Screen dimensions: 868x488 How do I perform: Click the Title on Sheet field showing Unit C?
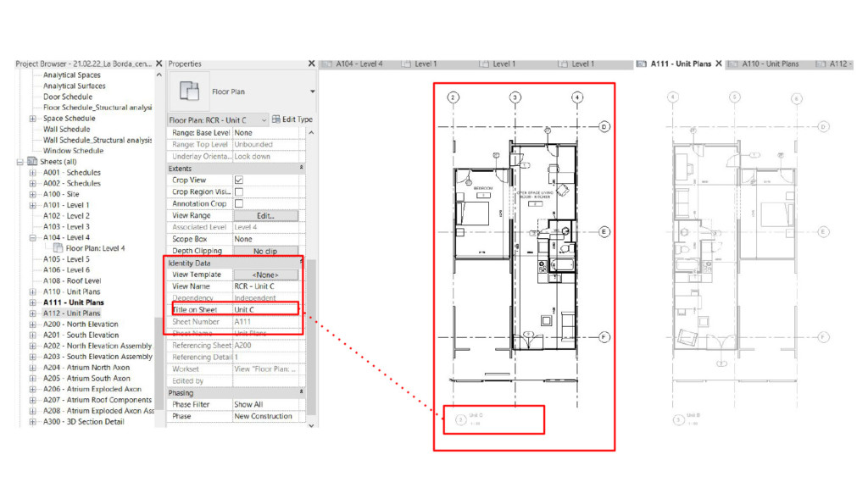pos(264,309)
